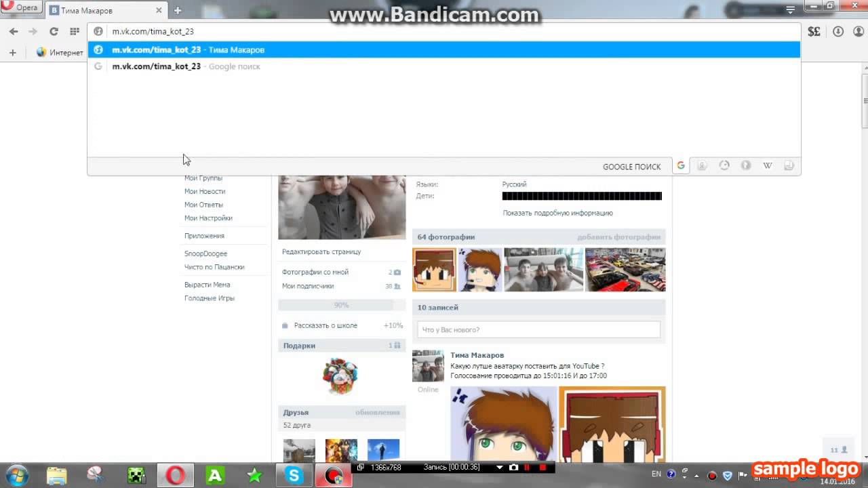
Task: Open the Интернет bookmark
Action: (x=60, y=52)
